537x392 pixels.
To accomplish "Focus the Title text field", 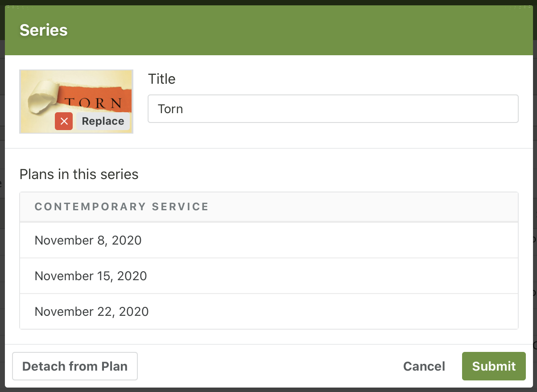I will click(333, 109).
